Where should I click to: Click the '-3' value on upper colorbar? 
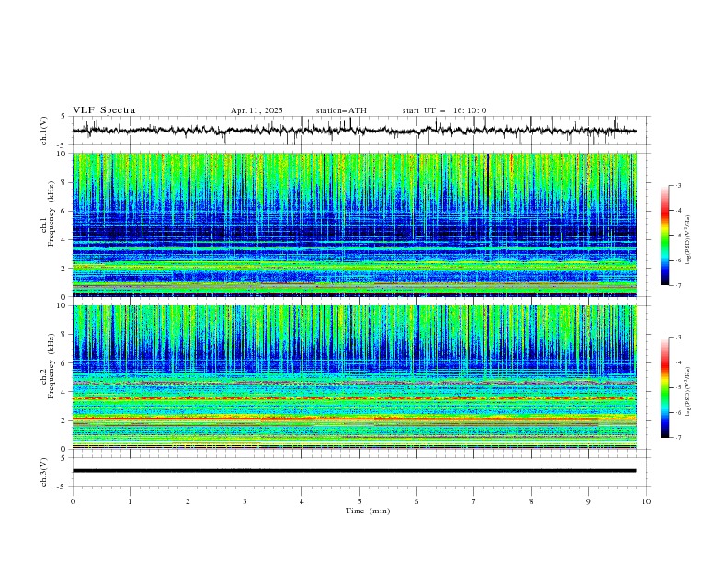[x=678, y=185]
